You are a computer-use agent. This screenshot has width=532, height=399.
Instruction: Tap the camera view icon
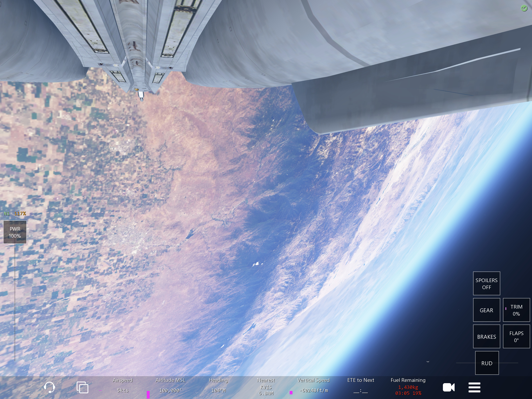[449, 387]
